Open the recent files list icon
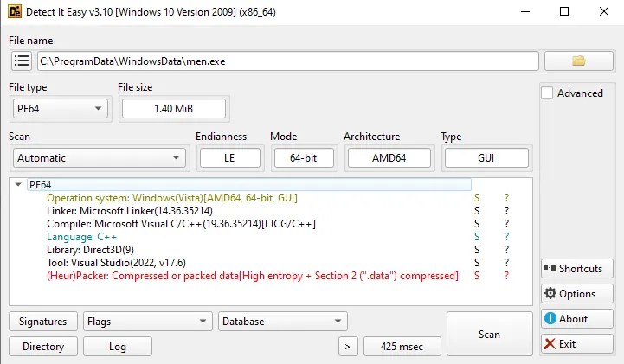Screen dimensions: 624x364 click(x=22, y=61)
